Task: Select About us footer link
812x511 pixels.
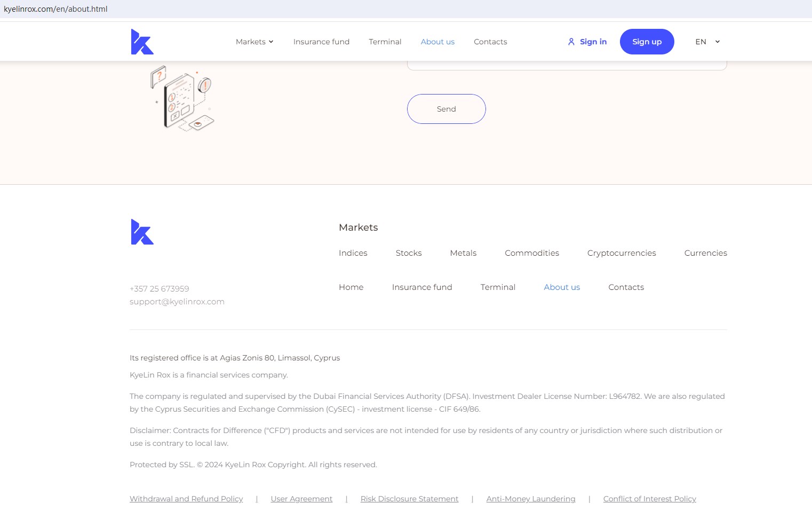Action: pyautogui.click(x=562, y=287)
